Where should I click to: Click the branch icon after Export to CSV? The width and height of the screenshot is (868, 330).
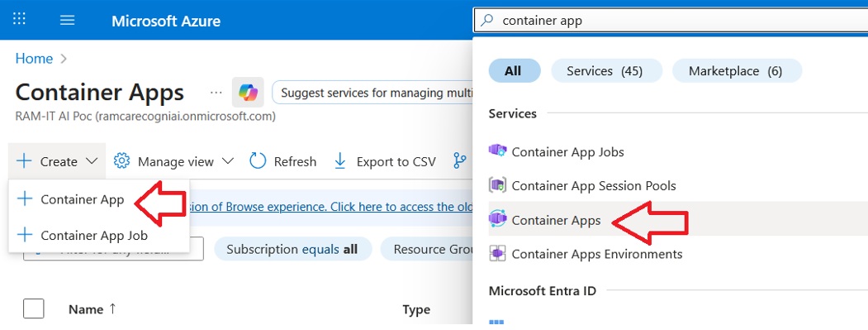click(x=459, y=161)
